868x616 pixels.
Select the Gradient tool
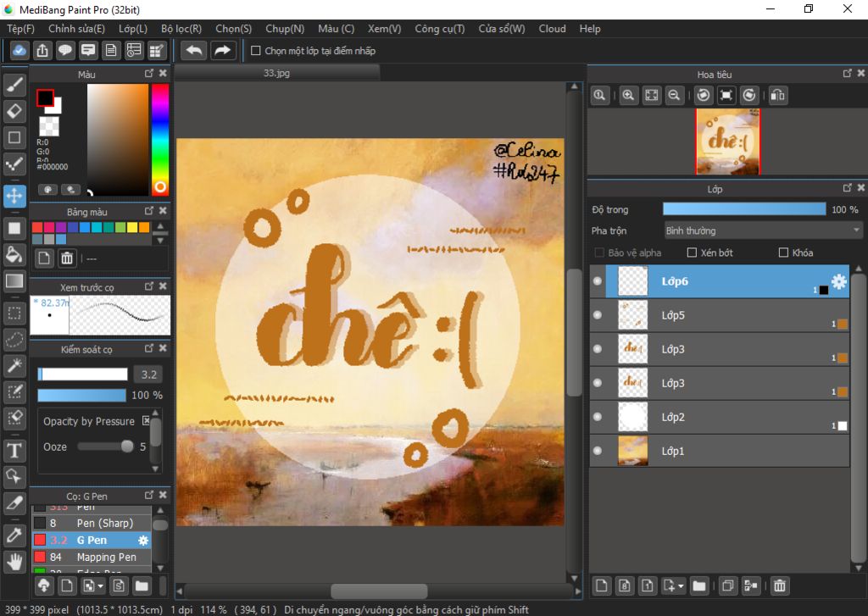(14, 281)
